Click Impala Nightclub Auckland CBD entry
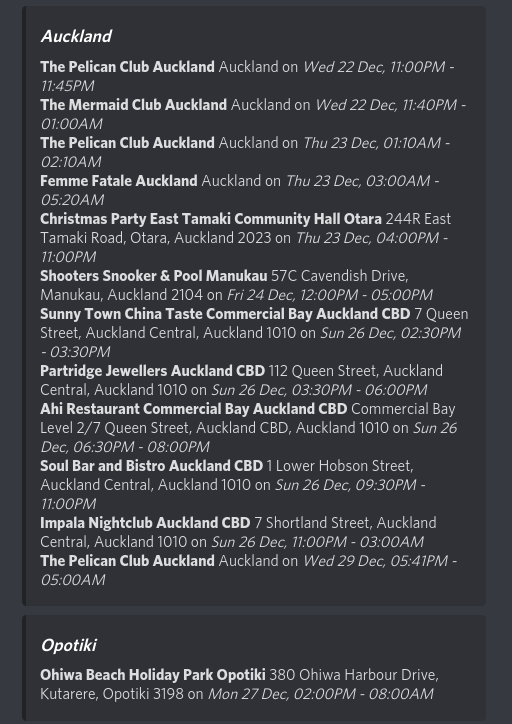Screen dimensions: 512x724 coord(145,523)
